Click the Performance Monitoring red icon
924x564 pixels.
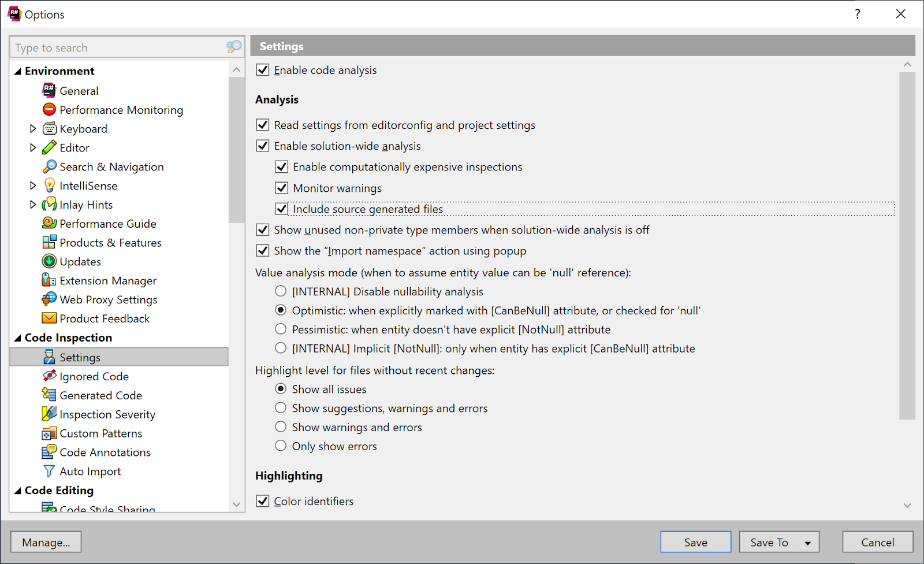pyautogui.click(x=49, y=109)
